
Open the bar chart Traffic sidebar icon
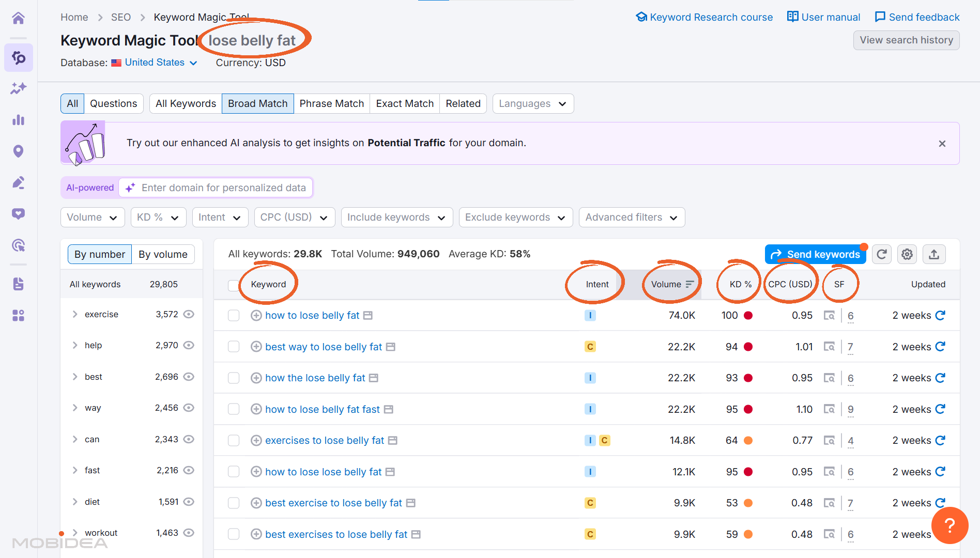[x=19, y=120]
